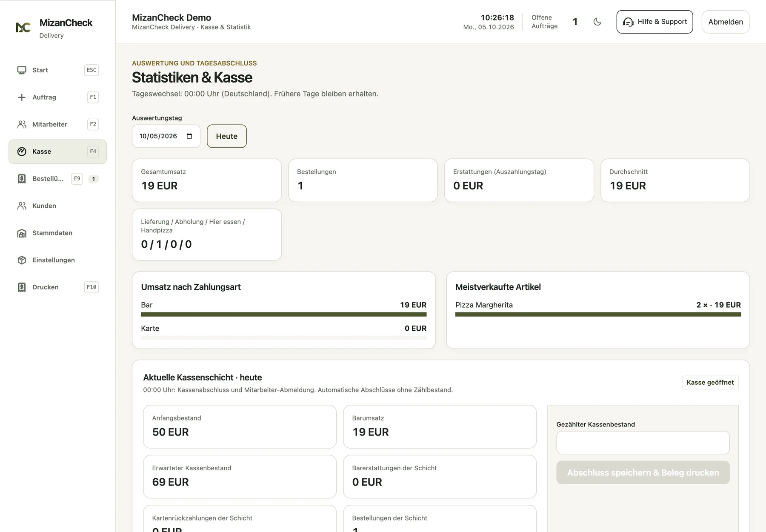766x532 pixels.
Task: Open the Drucken menu item
Action: (57, 287)
